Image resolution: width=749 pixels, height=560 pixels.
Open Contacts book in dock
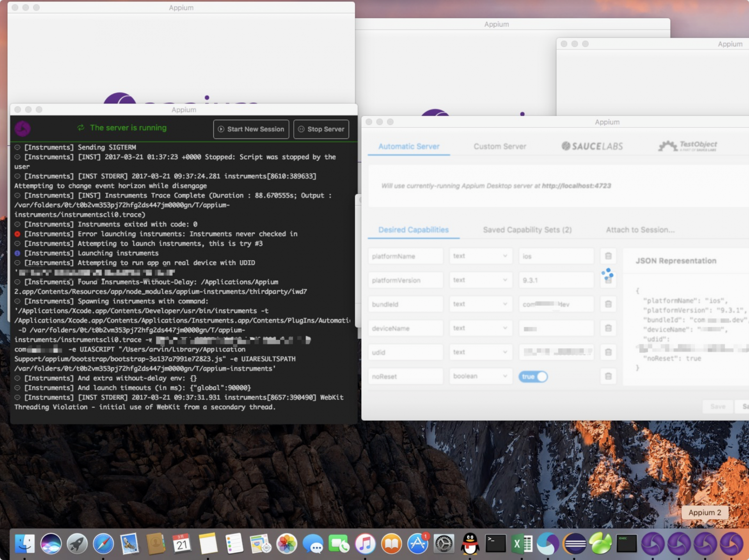(x=156, y=543)
